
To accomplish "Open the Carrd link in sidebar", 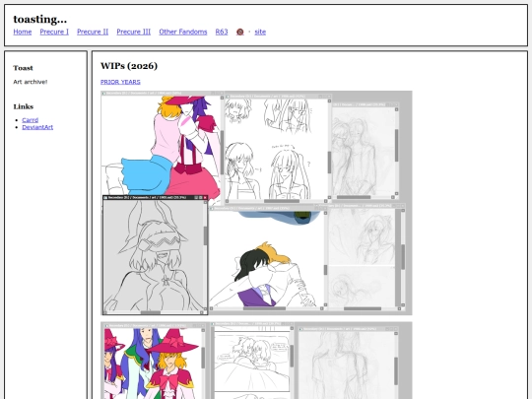I will [31, 120].
